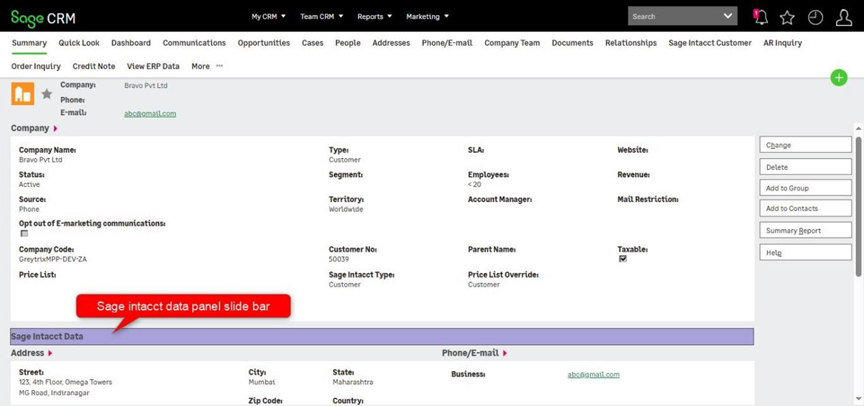The image size is (864, 406).
Task: Click the green plus add button
Action: click(838, 78)
